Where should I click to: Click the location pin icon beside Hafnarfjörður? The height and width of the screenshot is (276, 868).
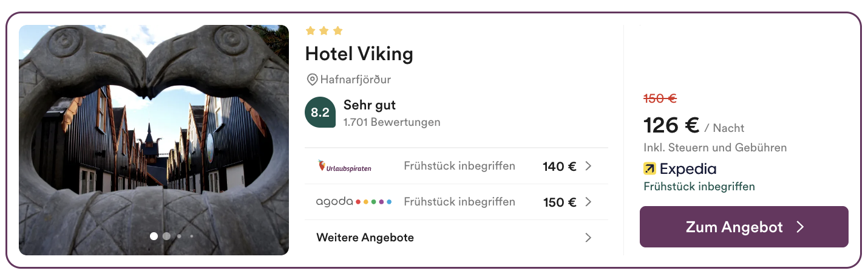[x=312, y=80]
